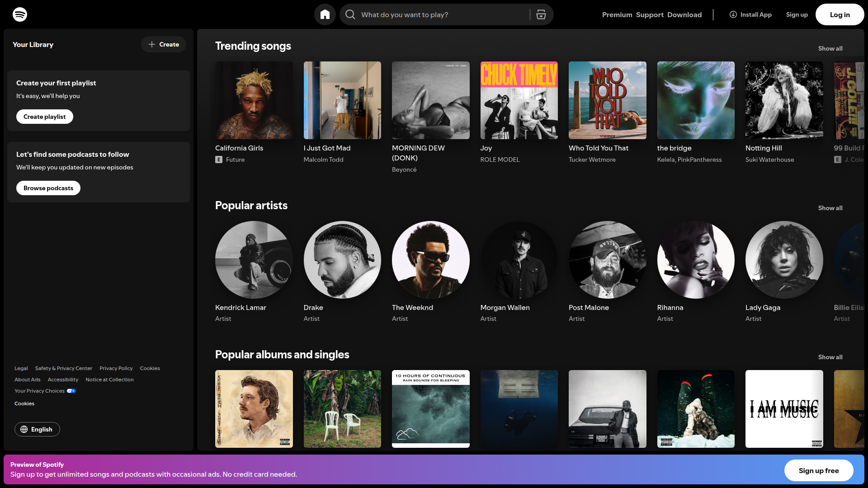Open the Browse icon in search bar
Viewport: 868px width, 488px height.
541,14
